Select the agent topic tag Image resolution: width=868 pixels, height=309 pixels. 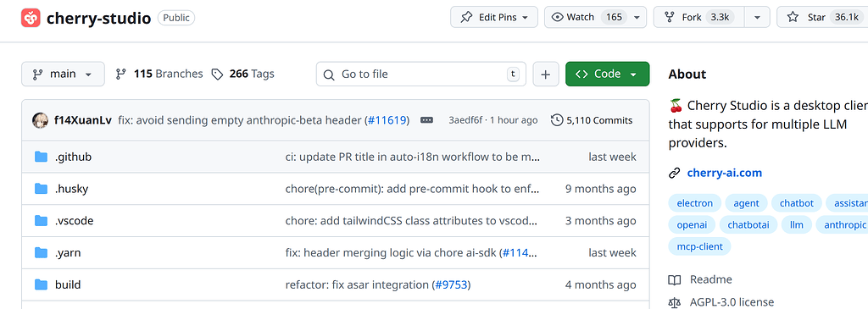746,203
